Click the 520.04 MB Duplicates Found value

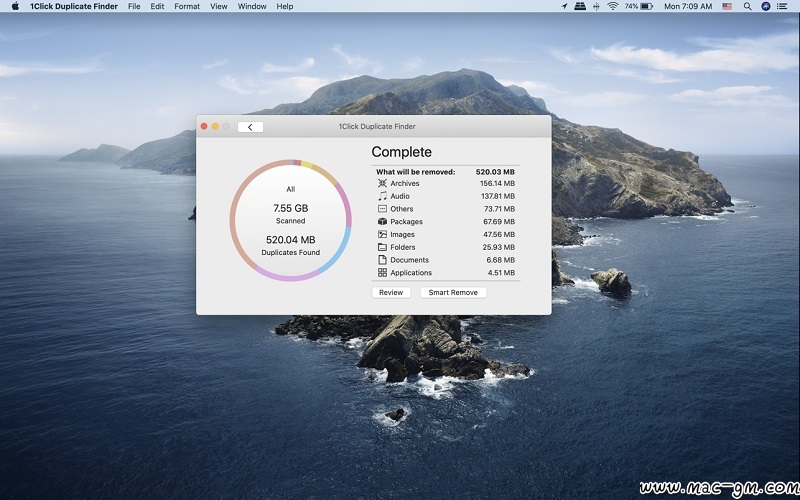(x=290, y=239)
